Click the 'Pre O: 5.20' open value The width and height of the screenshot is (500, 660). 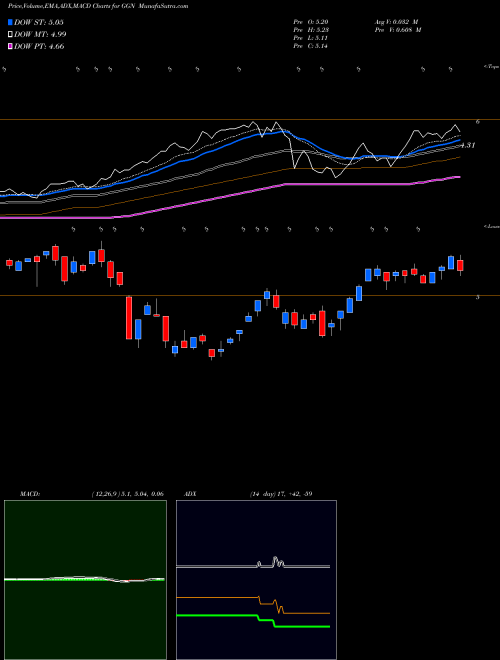click(x=311, y=22)
